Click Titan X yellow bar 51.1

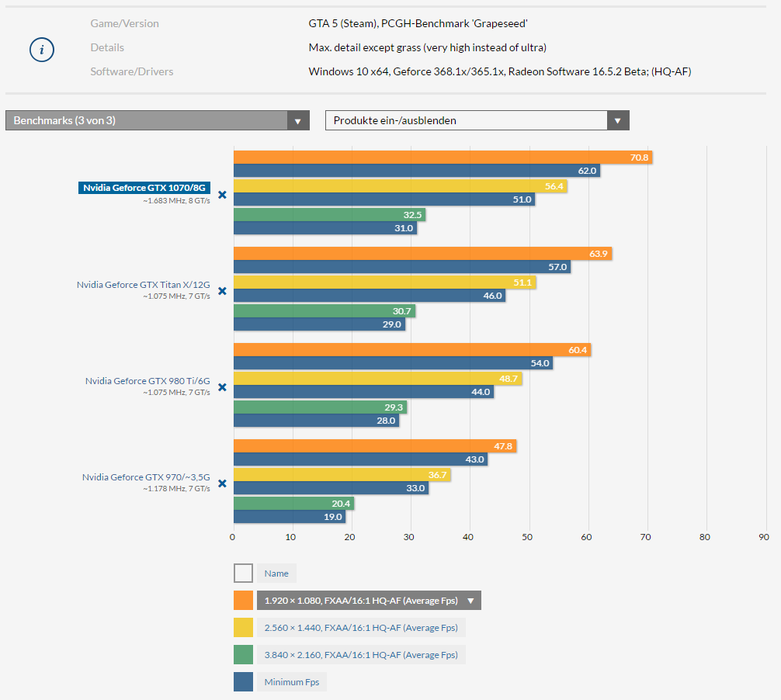pyautogui.click(x=385, y=282)
